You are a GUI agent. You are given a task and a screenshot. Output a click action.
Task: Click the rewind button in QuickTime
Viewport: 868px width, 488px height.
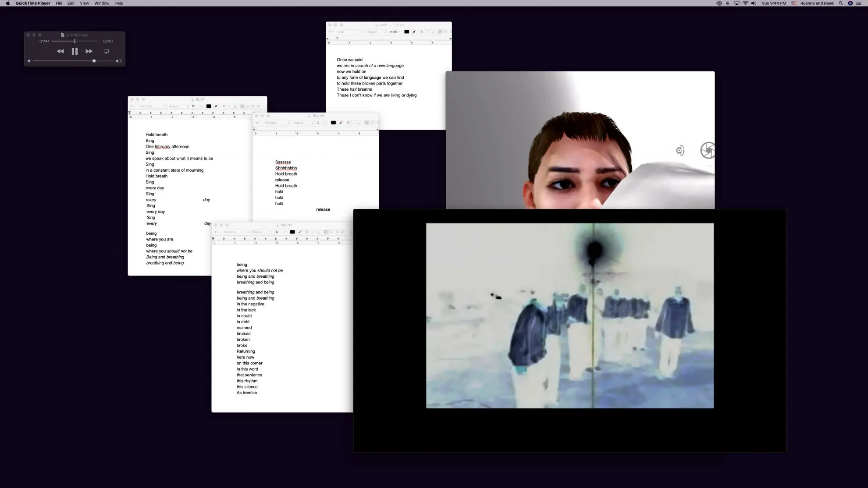click(60, 51)
